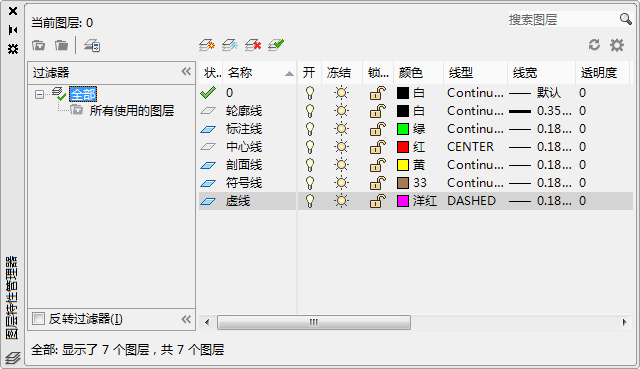Click the 所有使用的图层 filter icon
Screen dimensions: 640x369
(x=76, y=110)
